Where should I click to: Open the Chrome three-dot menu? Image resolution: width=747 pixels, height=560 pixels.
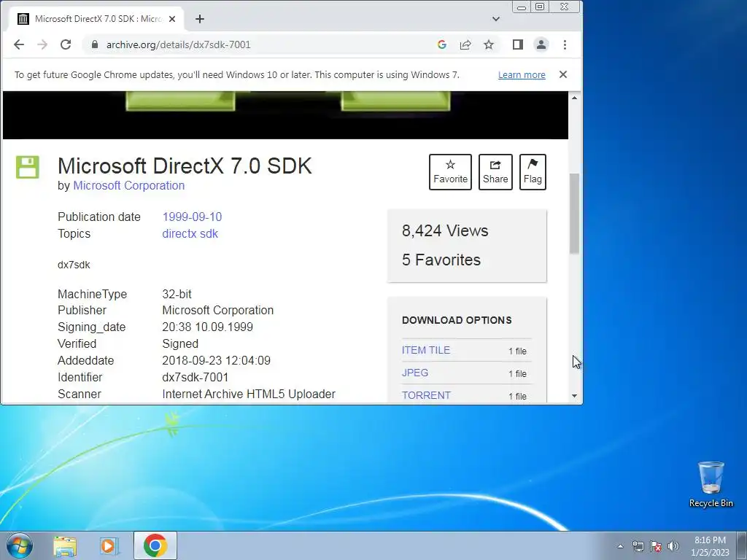tap(565, 44)
